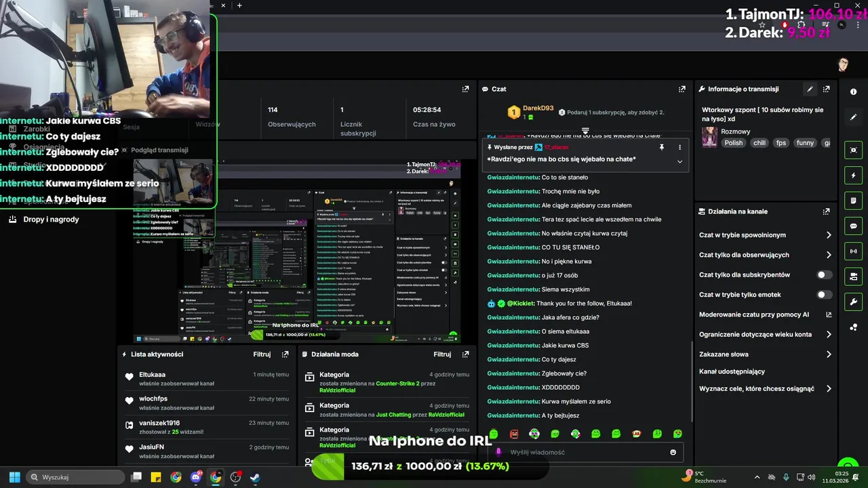Select the funny tag

coord(805,143)
